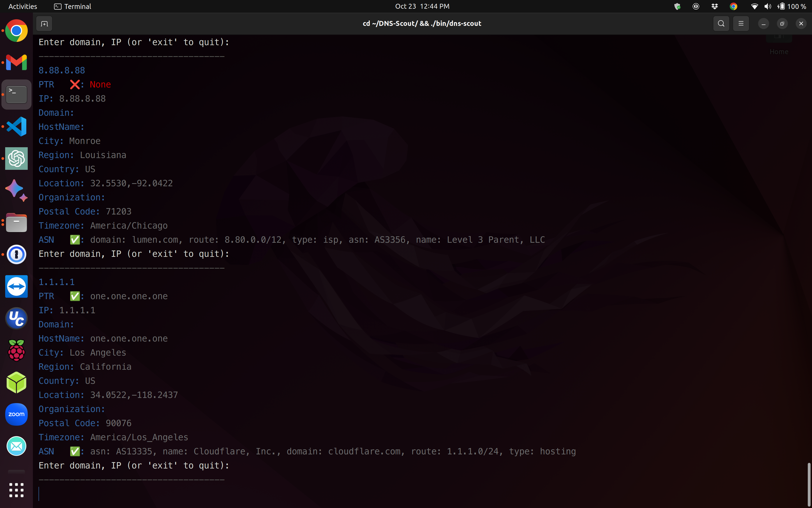The height and width of the screenshot is (508, 812).
Task: Open the green cube app in the dock
Action: click(x=16, y=382)
